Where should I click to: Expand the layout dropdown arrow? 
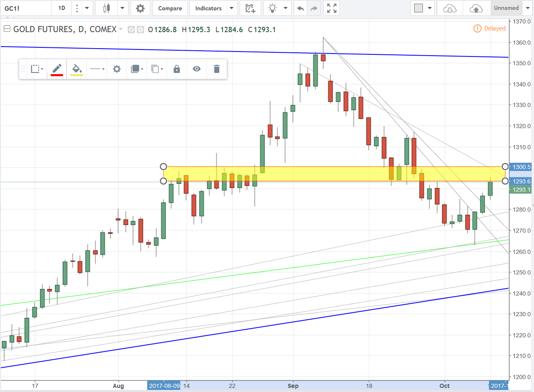(430, 8)
